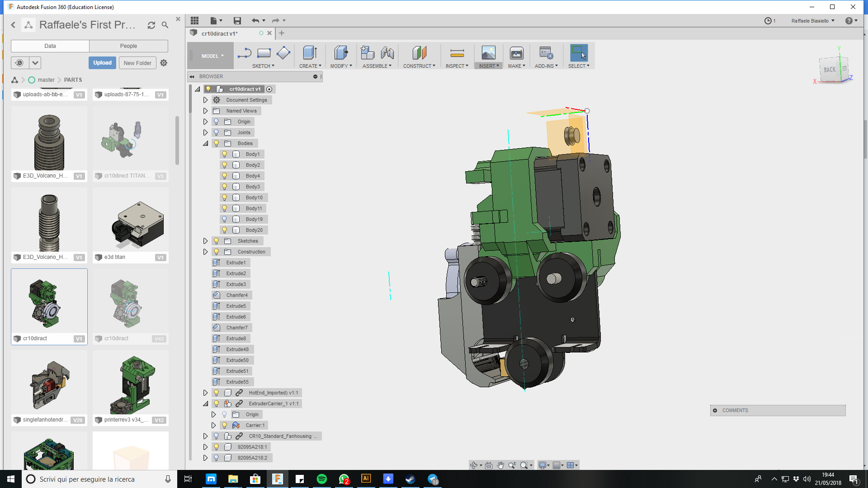
Task: Click the Scripts icon above ADD-INS
Action: click(x=546, y=53)
